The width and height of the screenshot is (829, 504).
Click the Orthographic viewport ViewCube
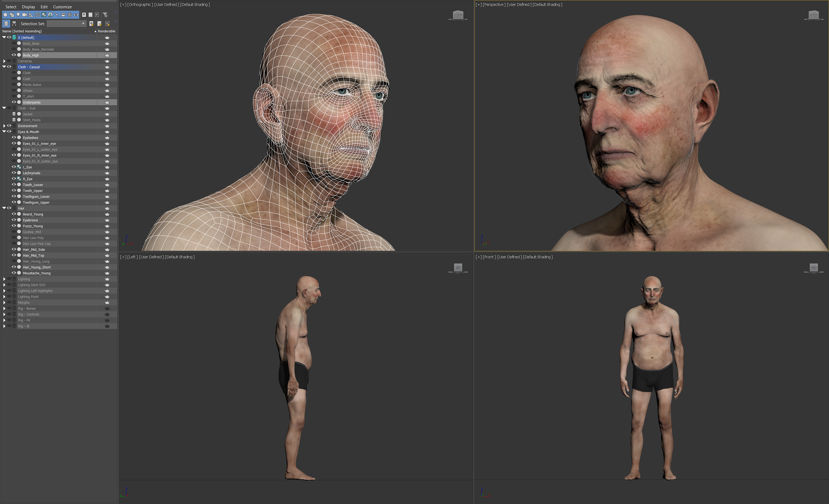click(x=458, y=15)
